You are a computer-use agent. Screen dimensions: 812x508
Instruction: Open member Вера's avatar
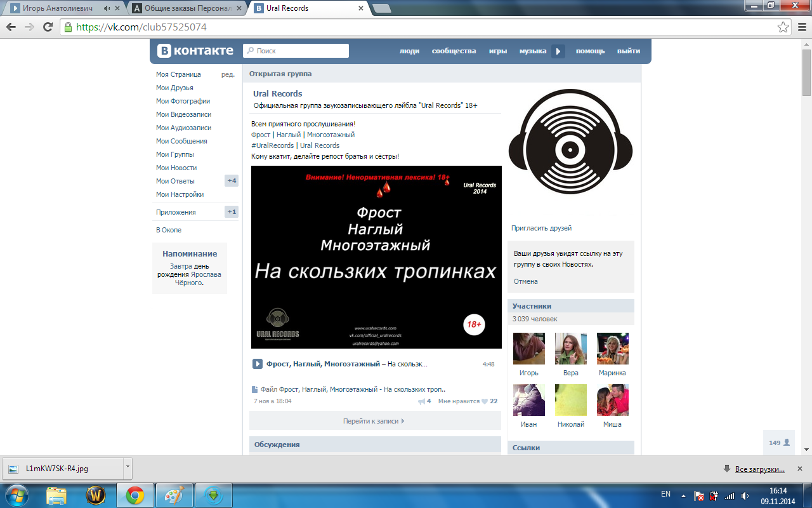click(x=571, y=349)
